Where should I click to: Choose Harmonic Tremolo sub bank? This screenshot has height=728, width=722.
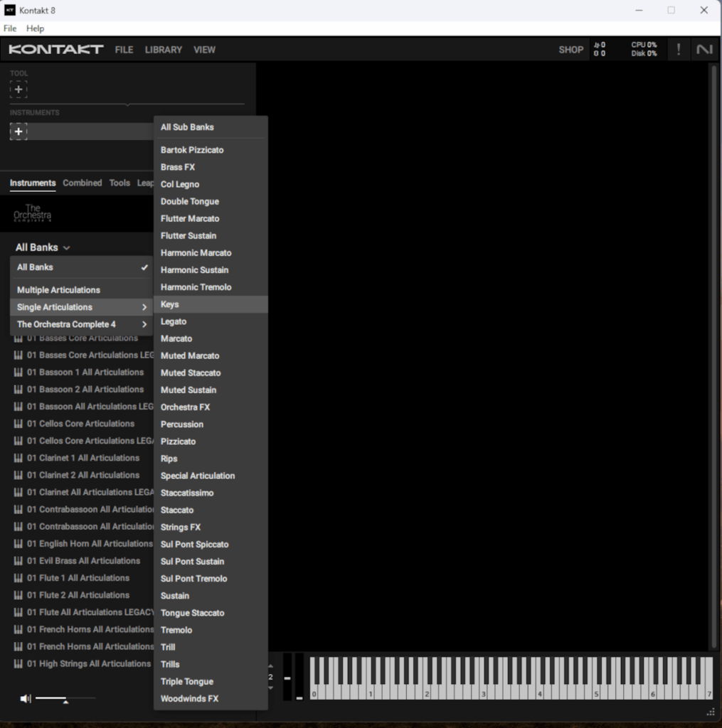click(x=211, y=287)
